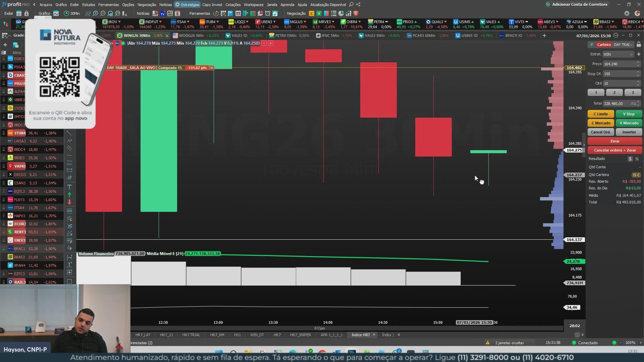Open the 30Min timeframe selector
Screen dimensions: 644x362
tap(72, 14)
